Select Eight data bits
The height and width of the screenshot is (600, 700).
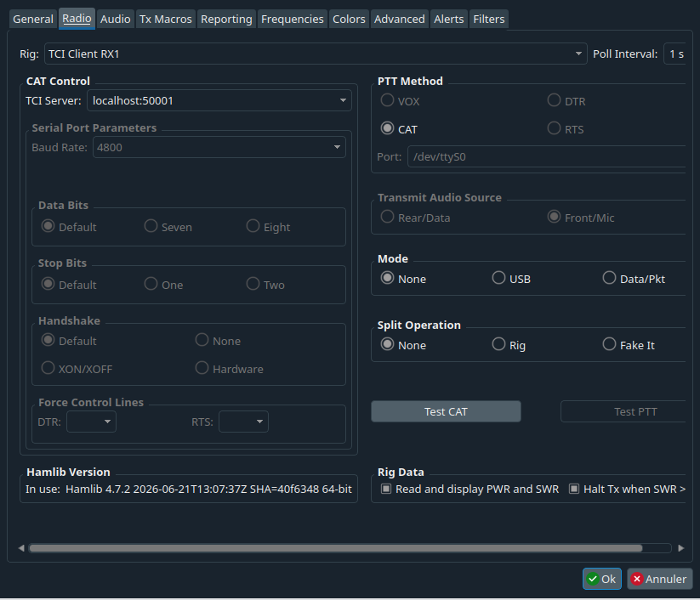coord(268,227)
